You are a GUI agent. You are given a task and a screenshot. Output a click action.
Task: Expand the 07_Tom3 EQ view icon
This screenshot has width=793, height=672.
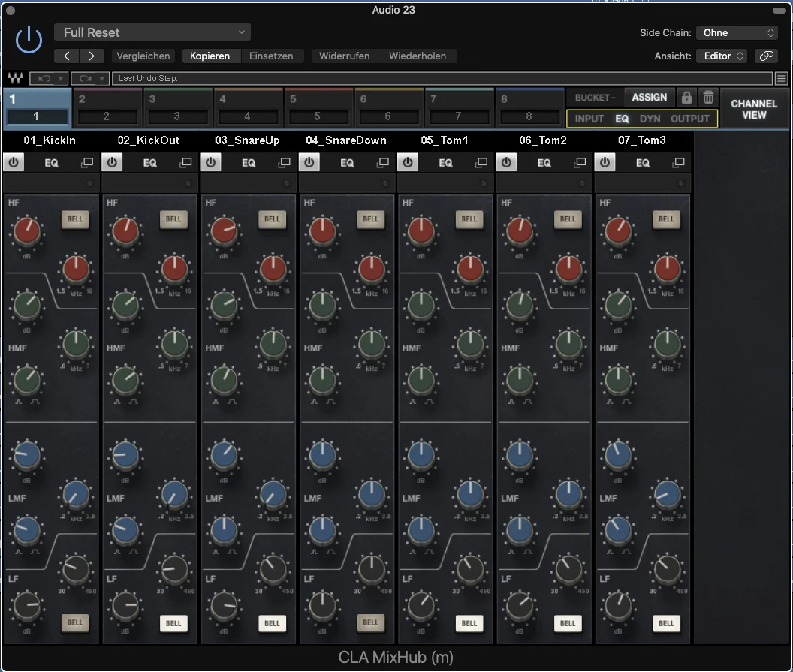pyautogui.click(x=679, y=163)
